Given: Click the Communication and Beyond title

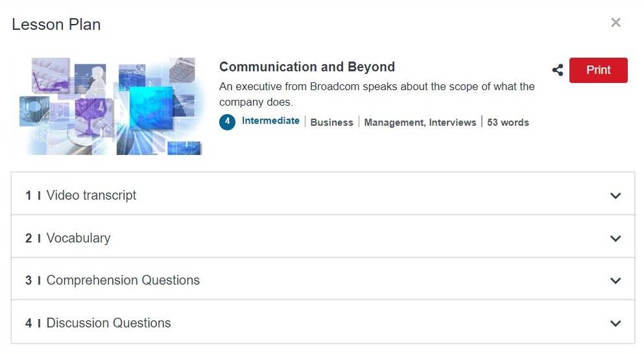Looking at the screenshot, I should coord(307,67).
